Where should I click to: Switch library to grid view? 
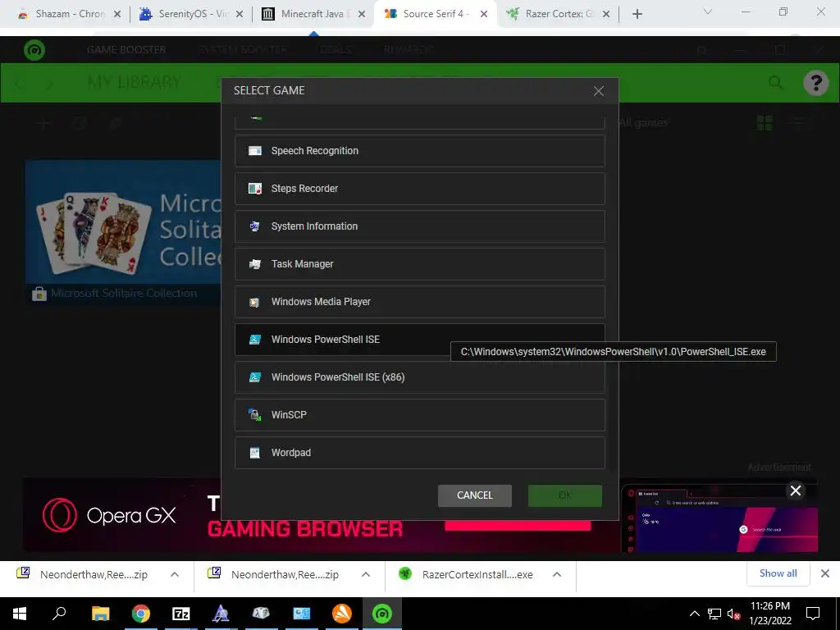(765, 123)
